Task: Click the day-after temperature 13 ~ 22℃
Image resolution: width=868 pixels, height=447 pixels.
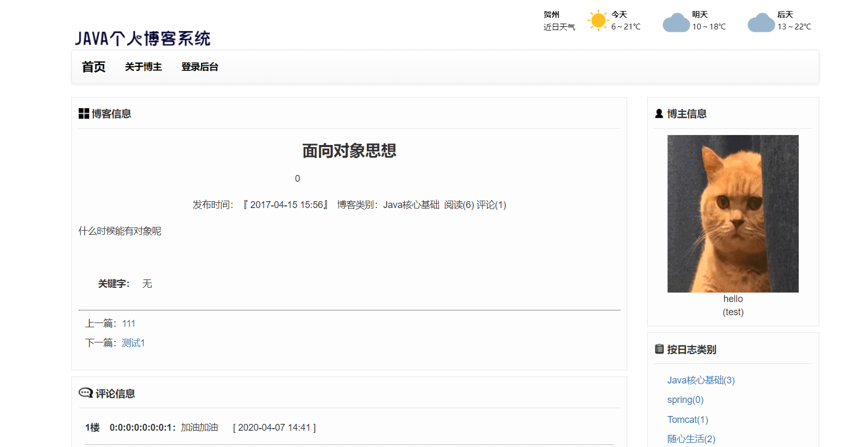Action: (x=795, y=27)
